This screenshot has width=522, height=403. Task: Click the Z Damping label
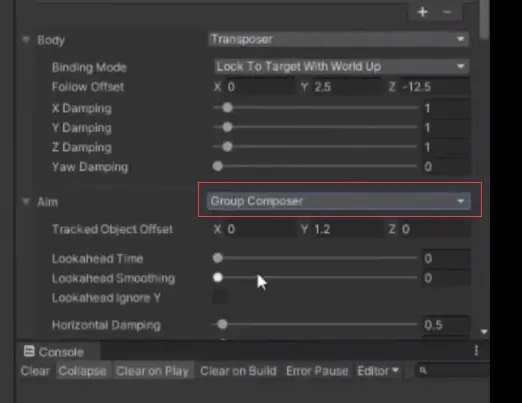point(82,147)
